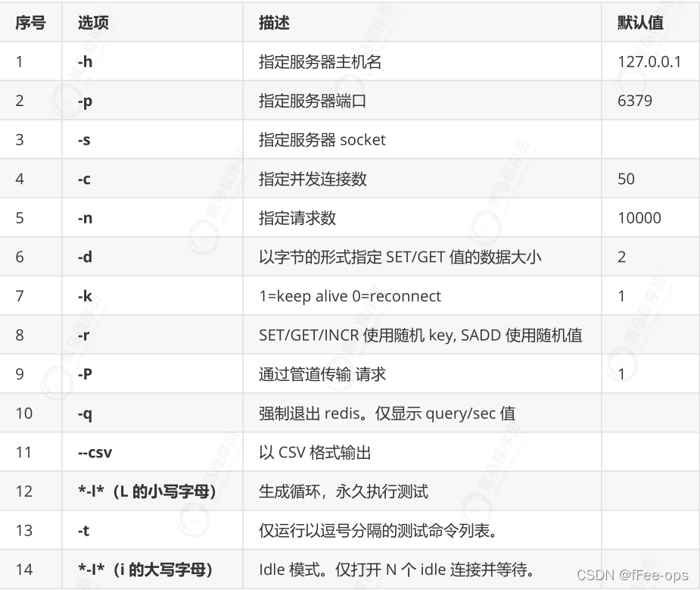Click description 指定服务器 socket
This screenshot has height=590, width=700.
coord(322,140)
